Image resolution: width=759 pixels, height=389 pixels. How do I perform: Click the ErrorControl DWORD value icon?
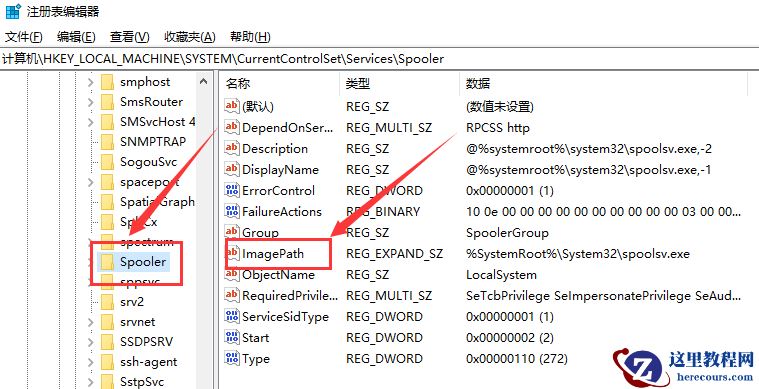(x=232, y=190)
